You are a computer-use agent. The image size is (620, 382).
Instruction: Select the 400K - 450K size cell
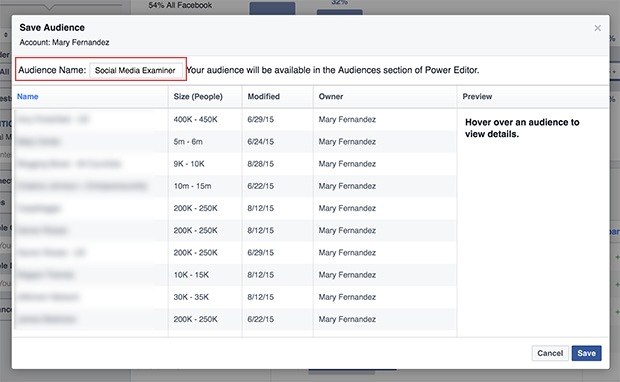click(196, 119)
